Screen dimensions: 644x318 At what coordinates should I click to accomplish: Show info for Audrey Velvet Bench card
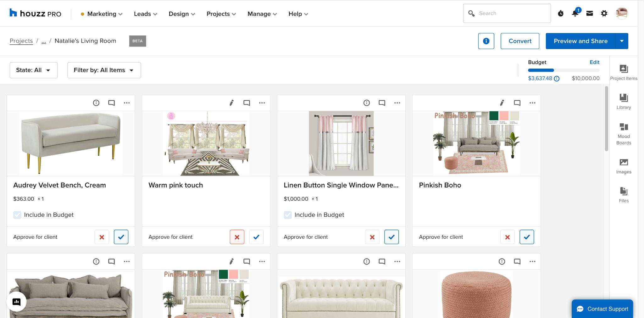click(96, 103)
